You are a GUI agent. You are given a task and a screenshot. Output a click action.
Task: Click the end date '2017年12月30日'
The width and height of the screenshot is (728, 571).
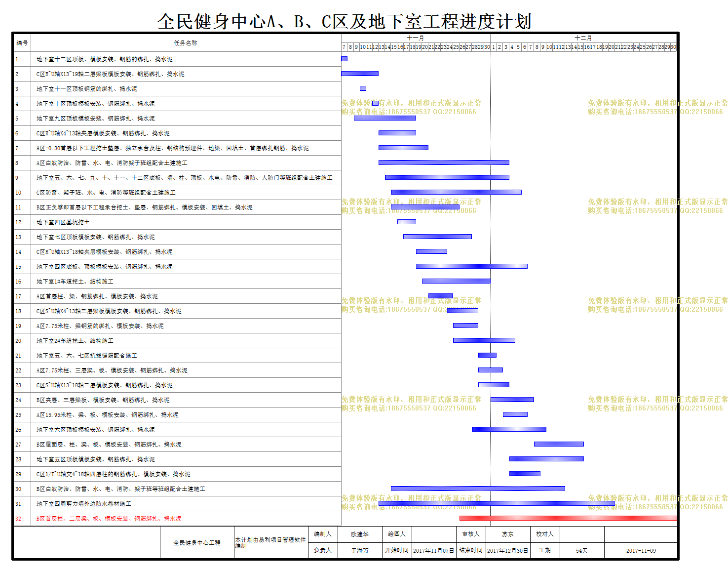[x=508, y=551]
